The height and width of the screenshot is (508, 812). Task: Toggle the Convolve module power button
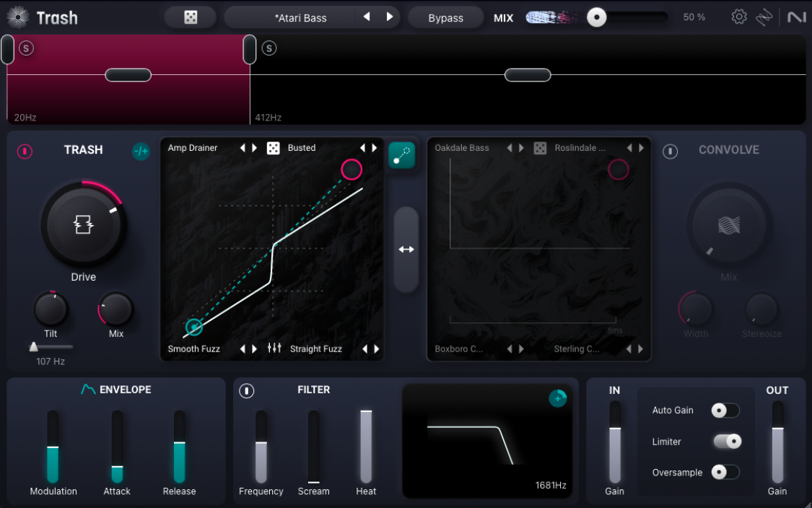[670, 152]
